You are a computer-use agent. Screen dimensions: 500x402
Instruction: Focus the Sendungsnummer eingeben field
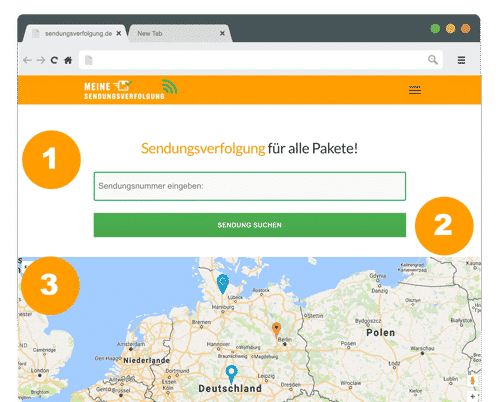click(250, 186)
